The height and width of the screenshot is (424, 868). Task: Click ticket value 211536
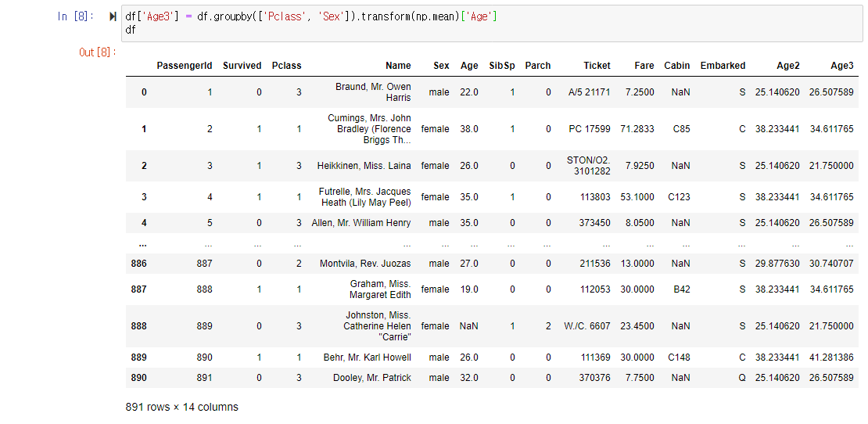tap(595, 264)
